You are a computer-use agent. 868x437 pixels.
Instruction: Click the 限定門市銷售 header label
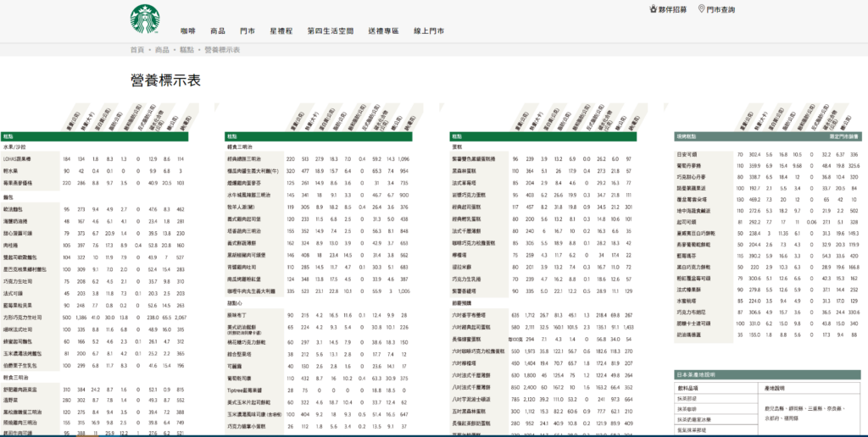pyautogui.click(x=843, y=136)
